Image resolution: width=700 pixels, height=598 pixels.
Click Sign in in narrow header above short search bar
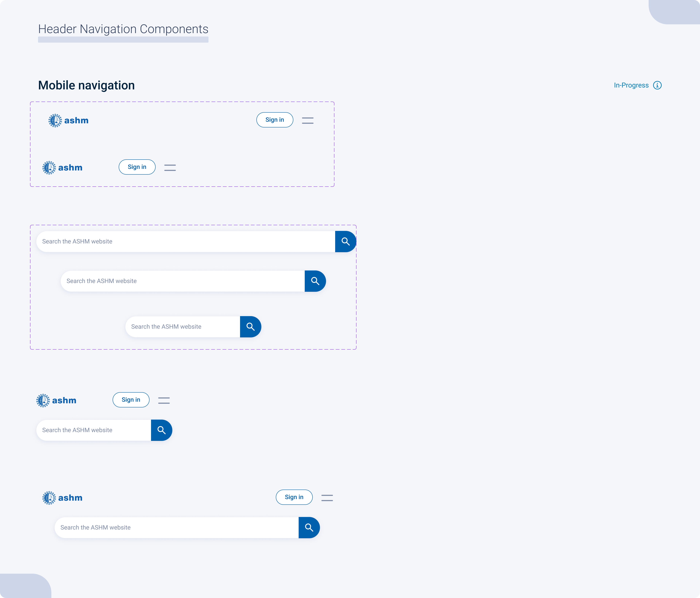[131, 400]
